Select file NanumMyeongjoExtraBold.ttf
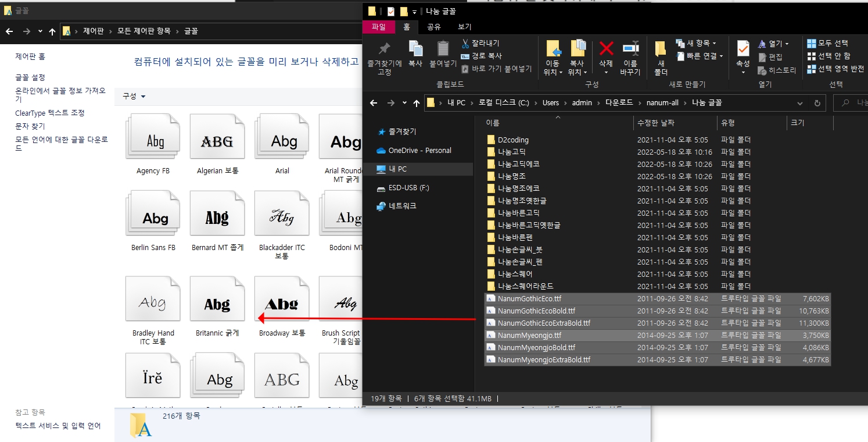The width and height of the screenshot is (868, 442). [x=658, y=359]
